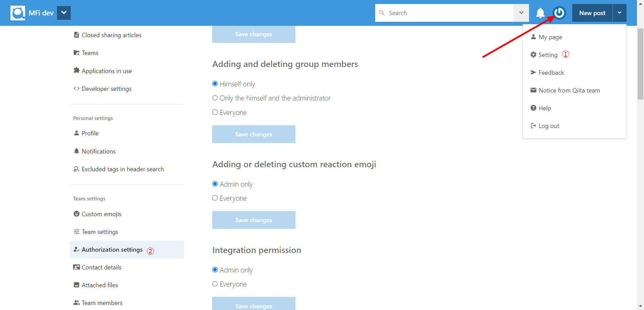Click the Attached files image icon
This screenshot has height=310, width=644.
click(76, 285)
